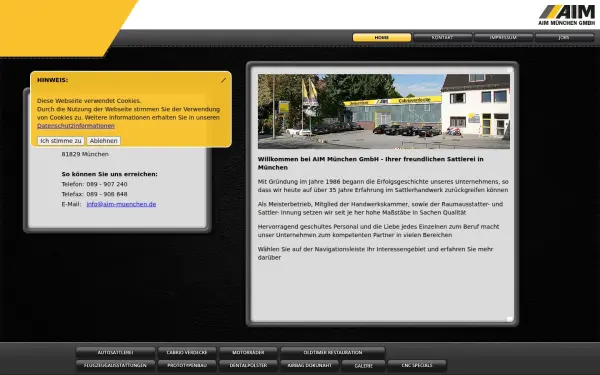Open the Cabrio Verdecke section

point(187,352)
